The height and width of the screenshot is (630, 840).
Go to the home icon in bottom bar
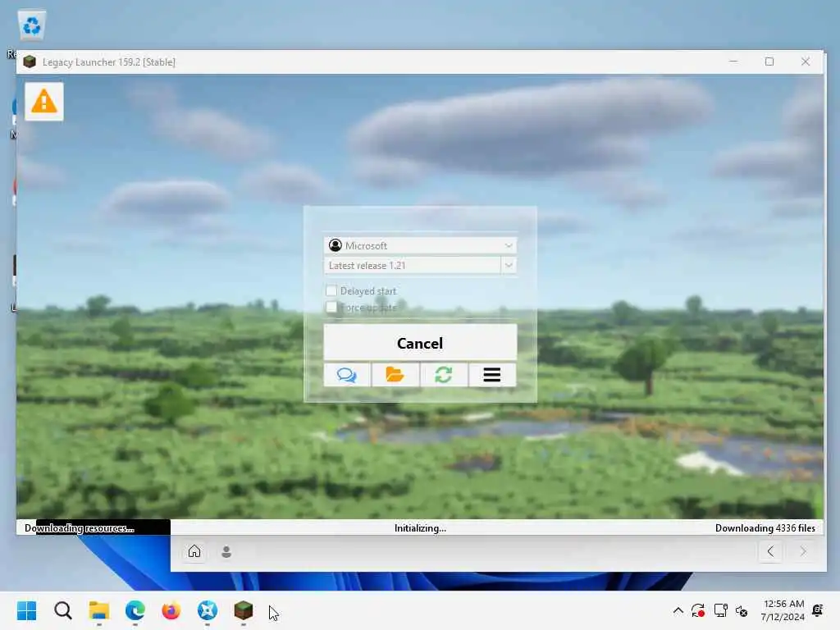click(194, 551)
